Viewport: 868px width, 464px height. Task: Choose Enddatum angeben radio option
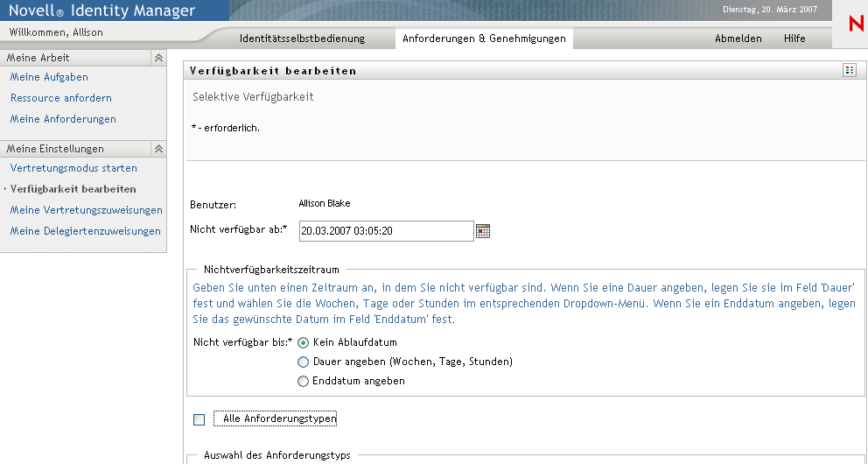pos(303,381)
